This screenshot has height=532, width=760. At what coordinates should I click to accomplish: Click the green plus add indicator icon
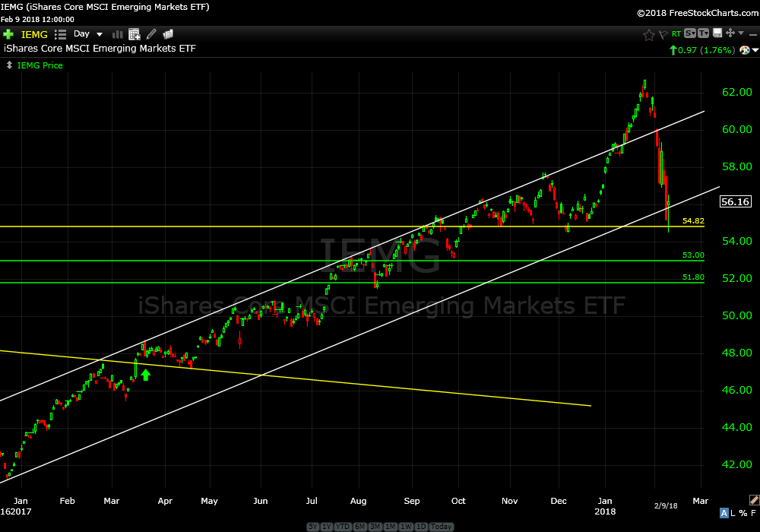8,34
